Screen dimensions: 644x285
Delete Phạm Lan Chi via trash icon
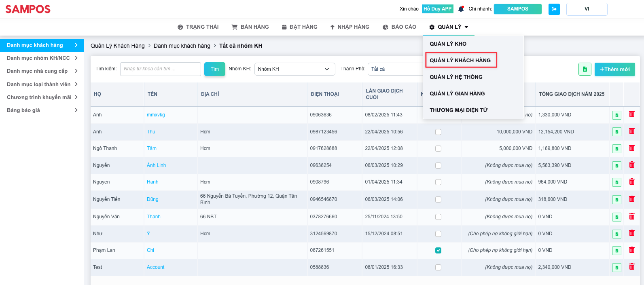click(x=632, y=250)
